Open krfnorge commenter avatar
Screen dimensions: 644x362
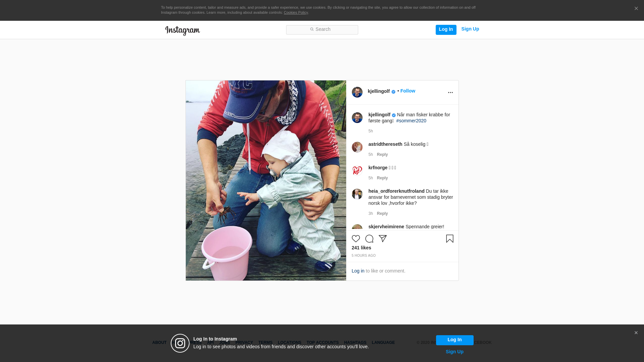click(x=357, y=171)
